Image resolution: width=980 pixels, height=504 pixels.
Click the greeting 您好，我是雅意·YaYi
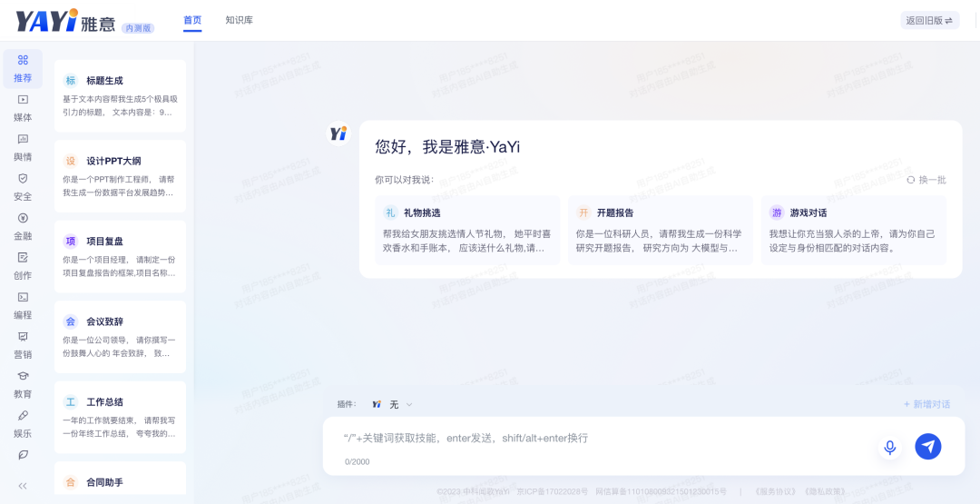(447, 148)
